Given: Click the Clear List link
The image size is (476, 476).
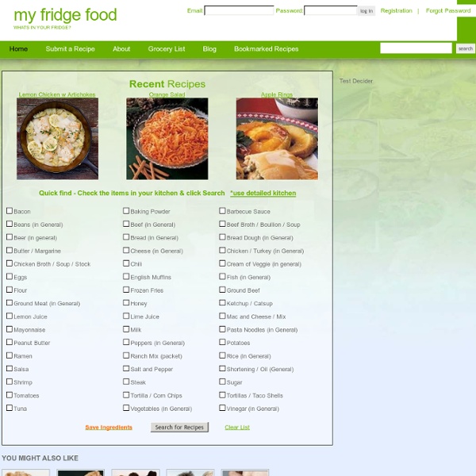Looking at the screenshot, I should (x=237, y=428).
